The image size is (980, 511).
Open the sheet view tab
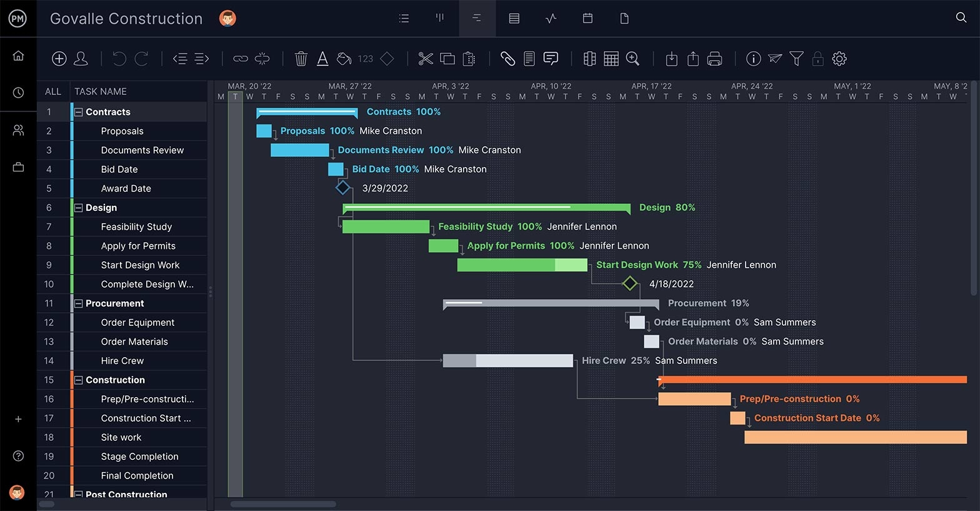pyautogui.click(x=514, y=19)
